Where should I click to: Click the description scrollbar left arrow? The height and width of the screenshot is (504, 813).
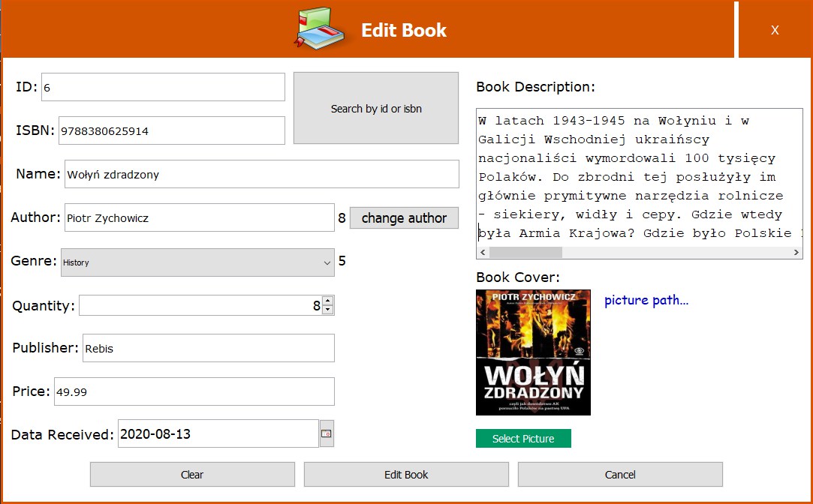point(483,252)
